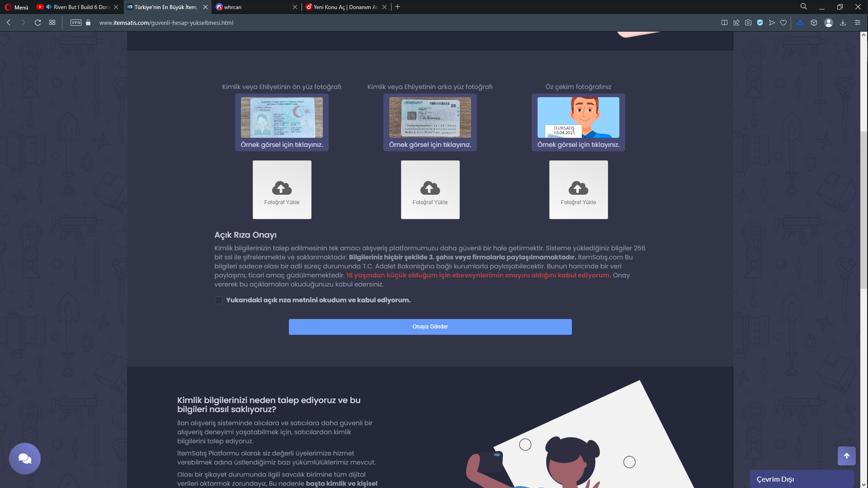868x488 pixels.
Task: Mute the Riven YouTube tab audio
Action: click(49, 7)
